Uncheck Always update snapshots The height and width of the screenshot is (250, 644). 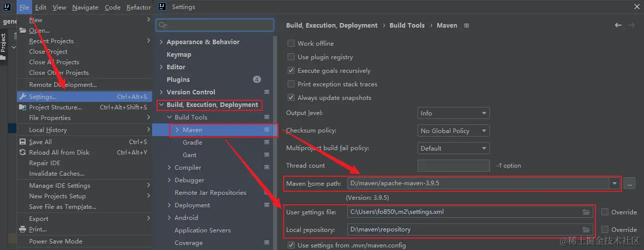[x=291, y=98]
